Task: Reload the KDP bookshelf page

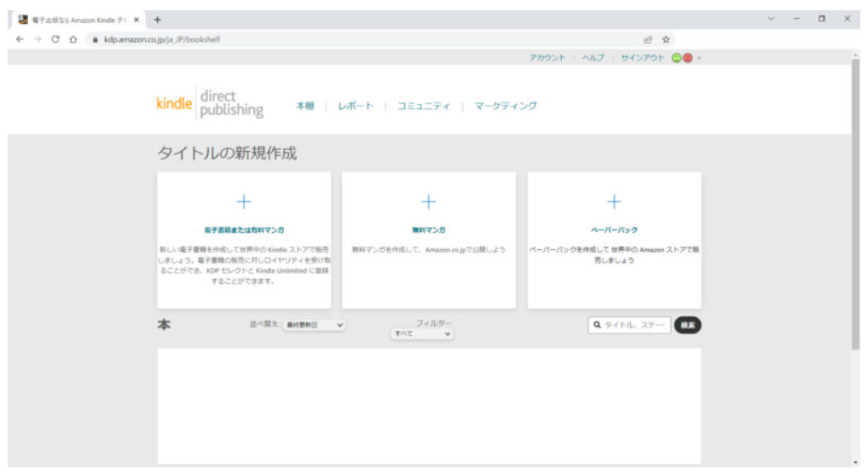Action: tap(55, 39)
